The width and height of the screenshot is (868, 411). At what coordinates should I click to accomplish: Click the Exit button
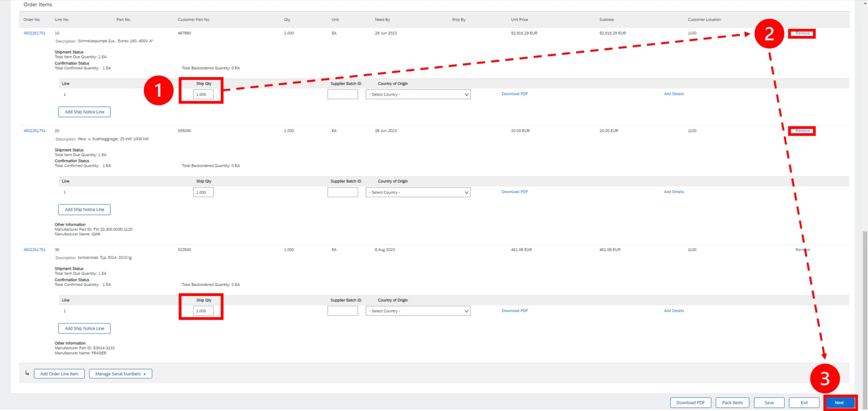[x=804, y=403]
